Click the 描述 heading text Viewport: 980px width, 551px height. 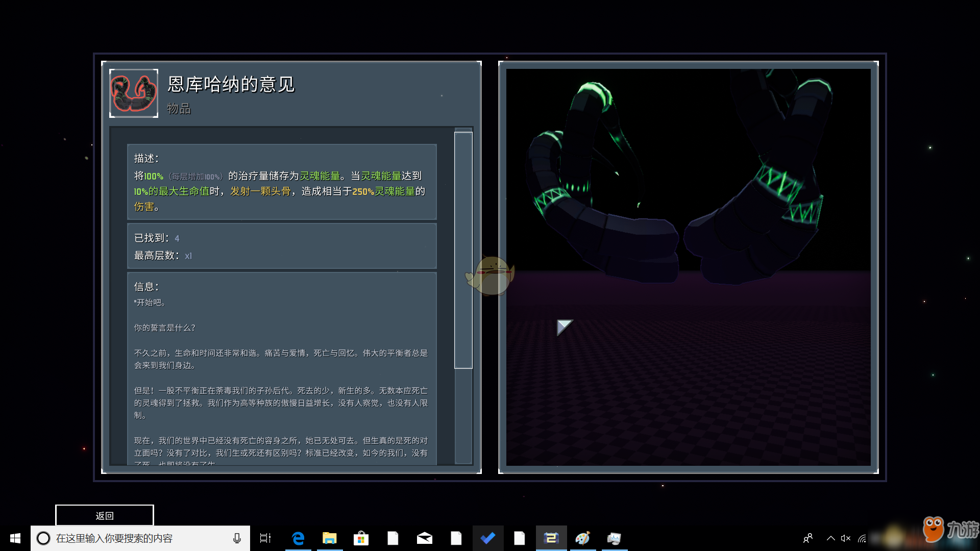(x=146, y=158)
